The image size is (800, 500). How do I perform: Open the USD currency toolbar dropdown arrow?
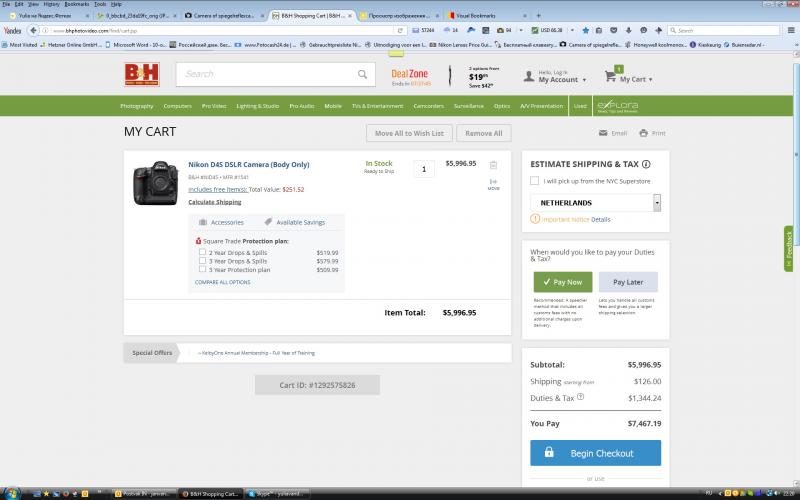572,31
